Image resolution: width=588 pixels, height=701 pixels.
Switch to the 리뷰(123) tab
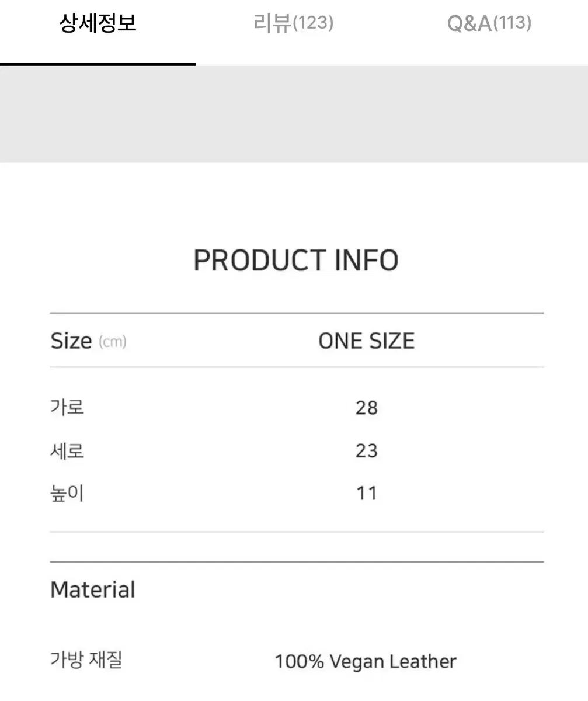tap(294, 22)
